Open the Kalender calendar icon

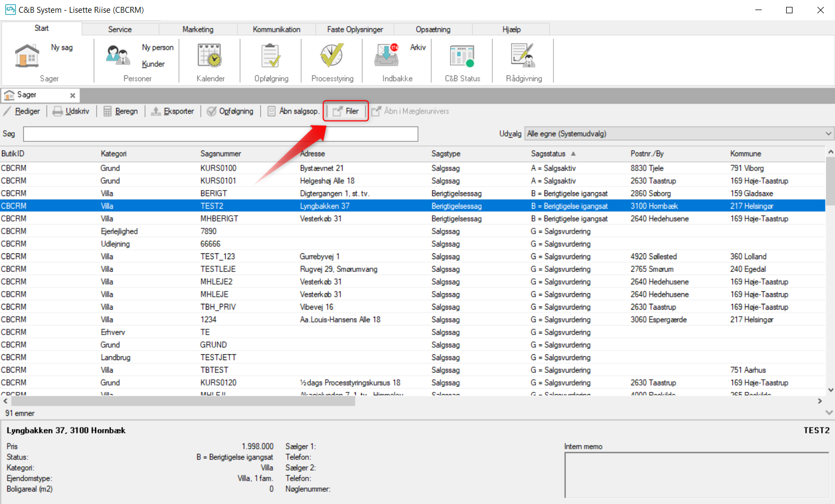(x=210, y=55)
